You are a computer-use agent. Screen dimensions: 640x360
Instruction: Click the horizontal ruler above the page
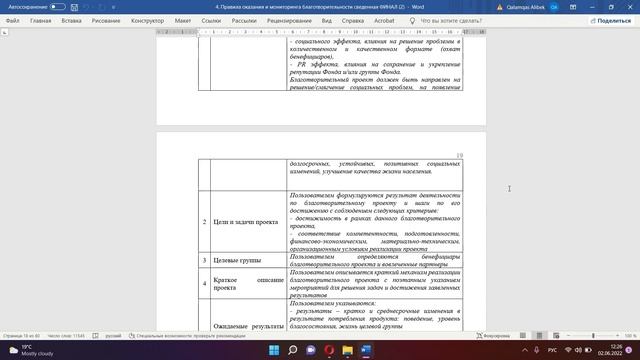[321, 32]
